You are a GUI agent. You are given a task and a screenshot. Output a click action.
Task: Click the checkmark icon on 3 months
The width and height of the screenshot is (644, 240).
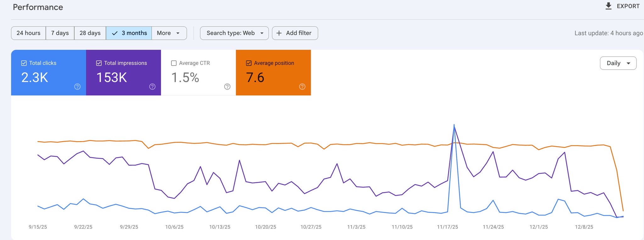115,33
